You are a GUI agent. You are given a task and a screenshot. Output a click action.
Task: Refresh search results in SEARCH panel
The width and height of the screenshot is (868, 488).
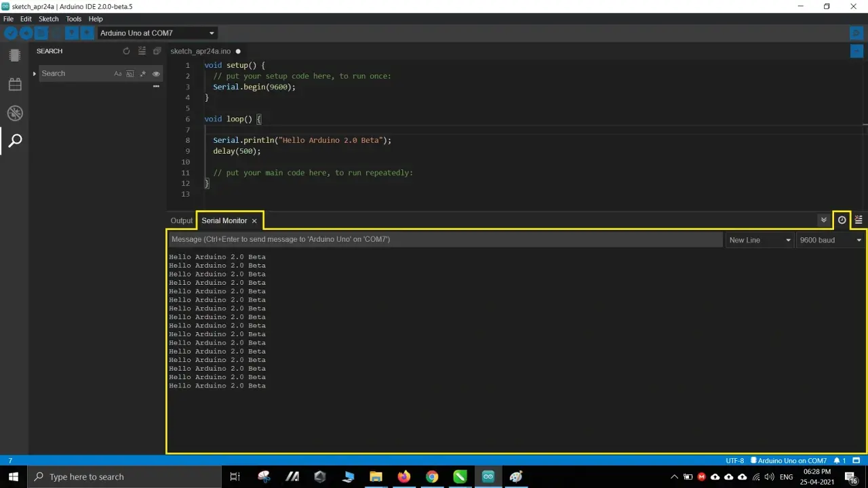pos(126,51)
